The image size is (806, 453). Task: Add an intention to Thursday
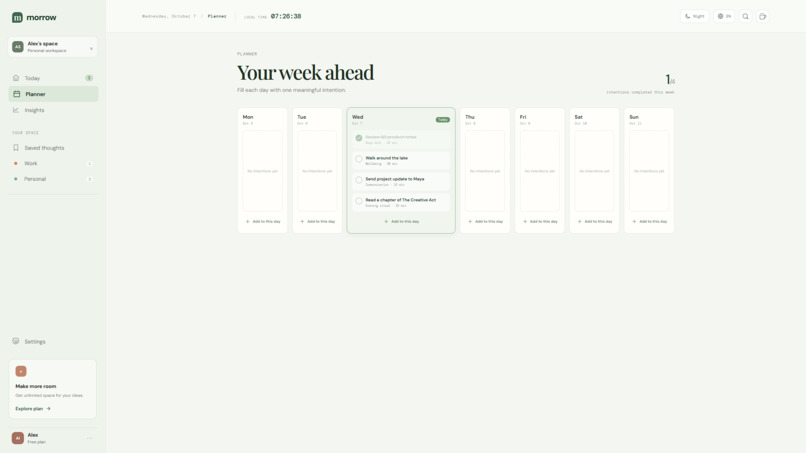[x=485, y=222]
